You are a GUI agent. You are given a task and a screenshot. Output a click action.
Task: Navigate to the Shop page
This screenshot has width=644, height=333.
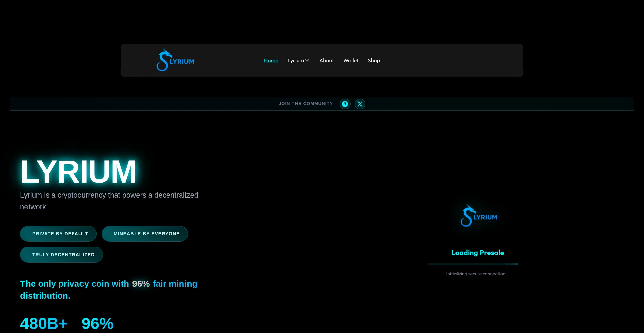point(374,61)
